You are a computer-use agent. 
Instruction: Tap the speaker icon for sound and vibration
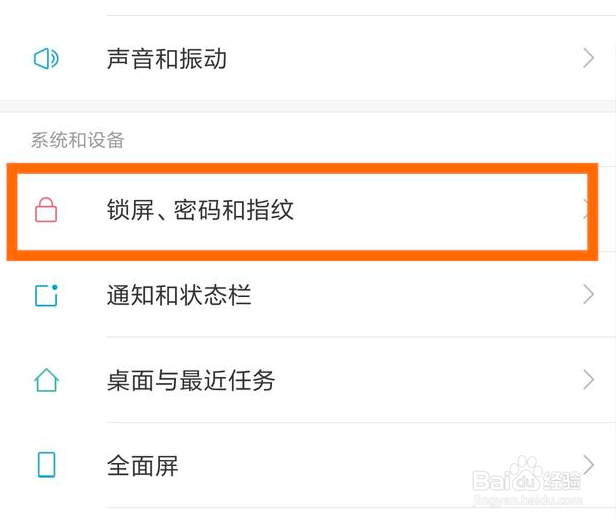[x=46, y=59]
